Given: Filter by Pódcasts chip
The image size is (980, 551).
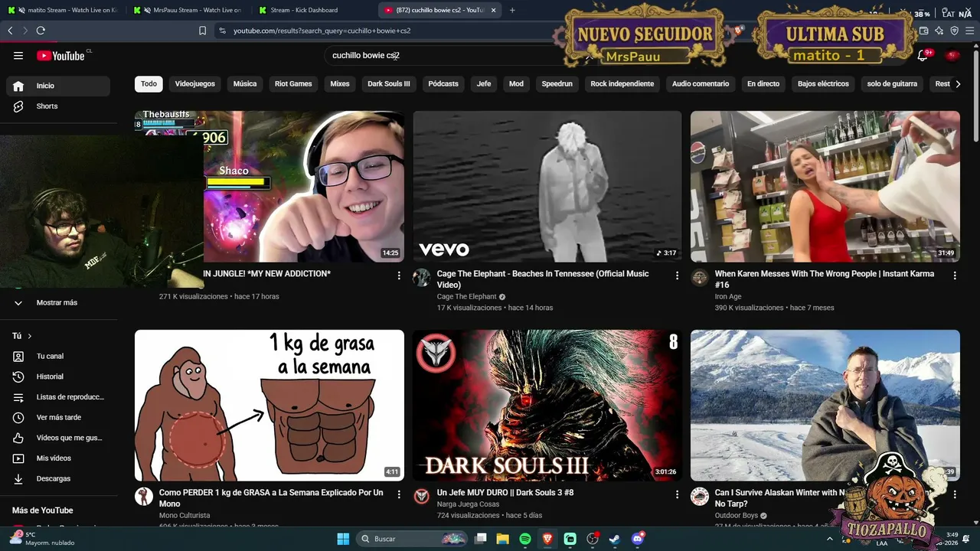Looking at the screenshot, I should pos(443,83).
